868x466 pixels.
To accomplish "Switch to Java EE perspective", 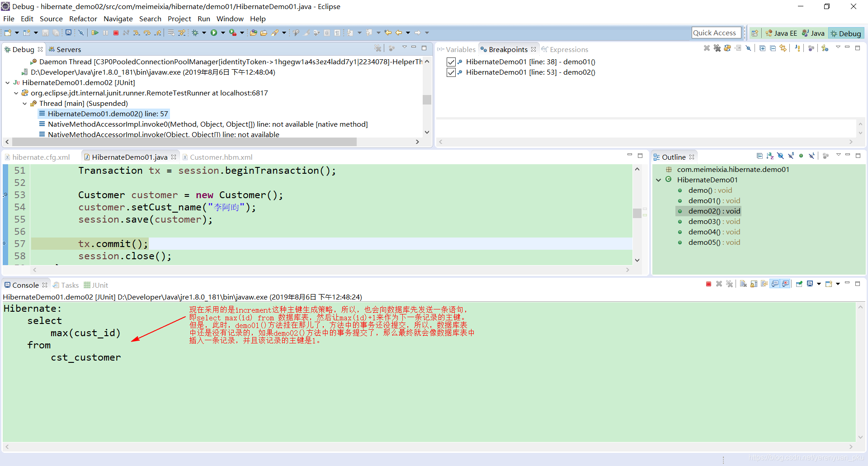I will point(781,33).
